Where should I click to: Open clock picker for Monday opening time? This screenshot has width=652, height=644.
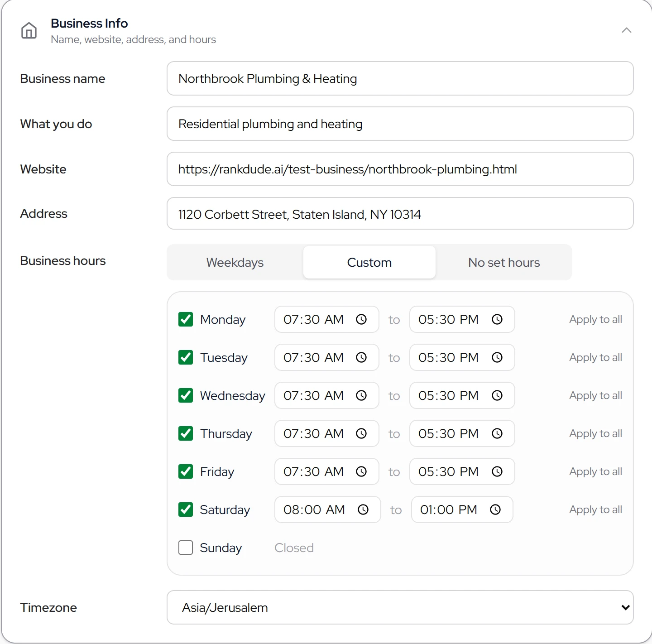click(x=361, y=319)
